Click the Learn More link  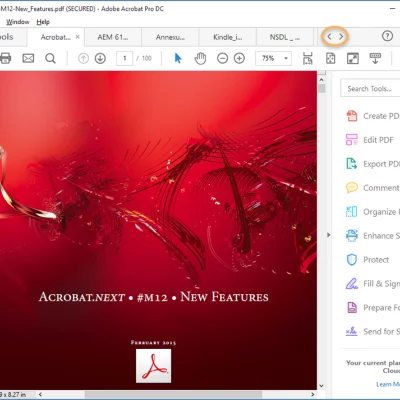tap(388, 384)
